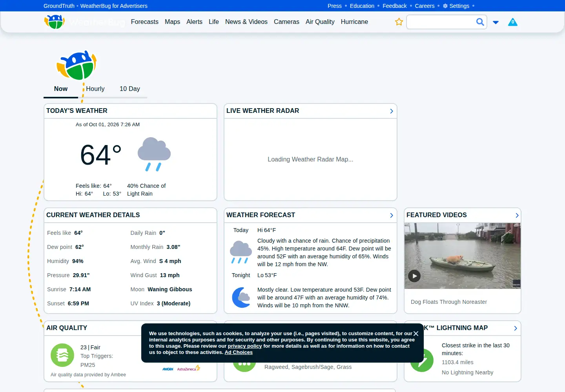Open the Air Quality menu
The width and height of the screenshot is (565, 392).
point(320,22)
